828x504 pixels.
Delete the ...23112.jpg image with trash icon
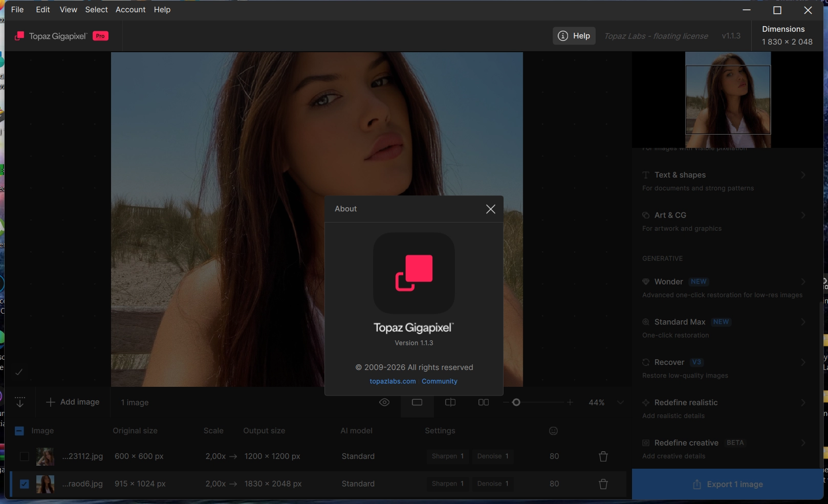point(603,456)
